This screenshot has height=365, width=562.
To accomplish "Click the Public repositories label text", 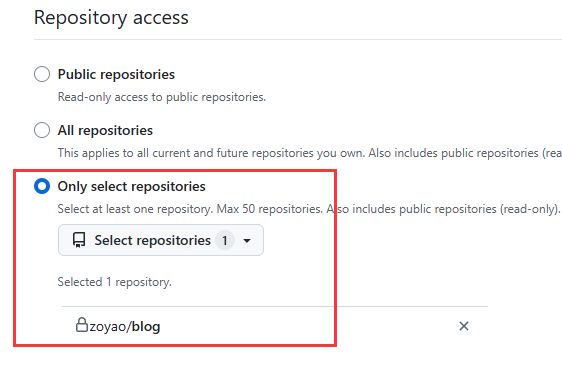I will 116,75.
